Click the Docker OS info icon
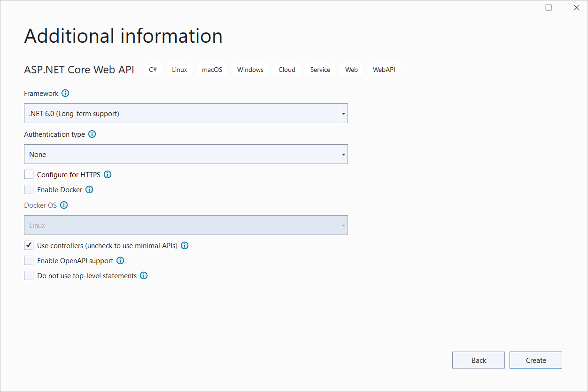This screenshot has width=588, height=392. pyautogui.click(x=64, y=205)
